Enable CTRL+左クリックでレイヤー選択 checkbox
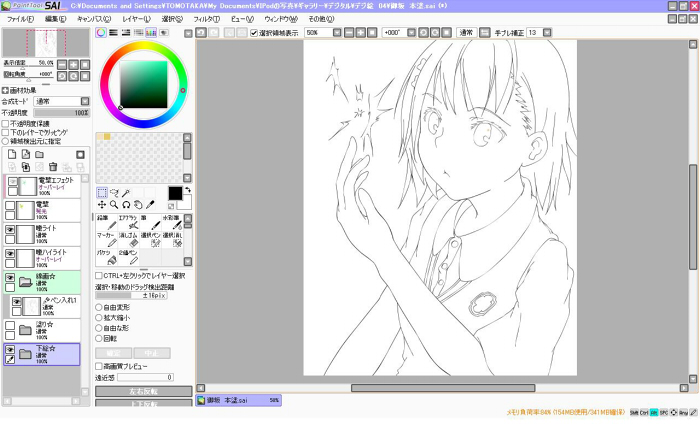The image size is (700, 437). pyautogui.click(x=99, y=276)
